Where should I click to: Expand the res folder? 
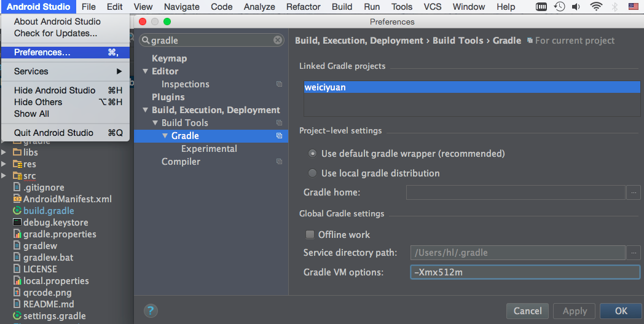click(x=4, y=164)
